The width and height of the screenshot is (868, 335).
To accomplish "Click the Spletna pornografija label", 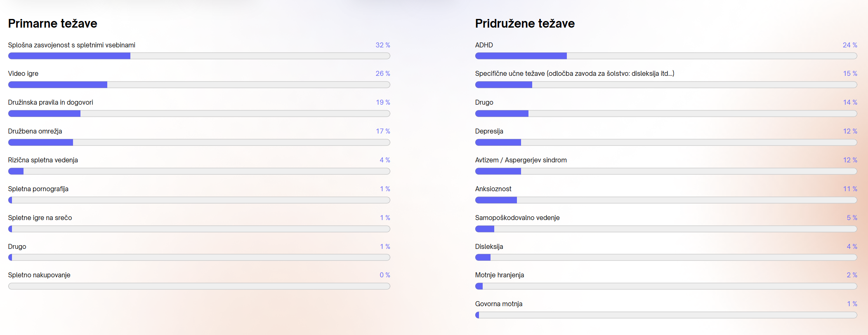I will coord(38,189).
